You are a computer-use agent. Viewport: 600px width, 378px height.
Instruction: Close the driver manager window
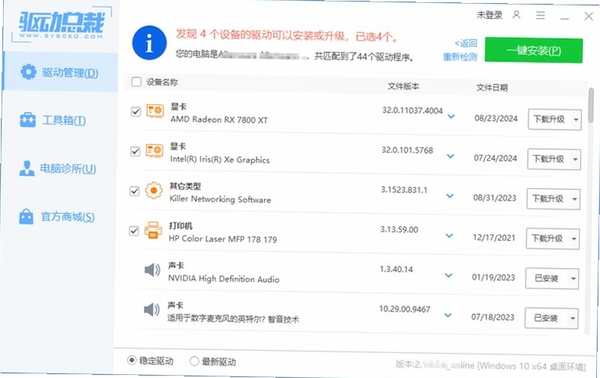pos(589,16)
